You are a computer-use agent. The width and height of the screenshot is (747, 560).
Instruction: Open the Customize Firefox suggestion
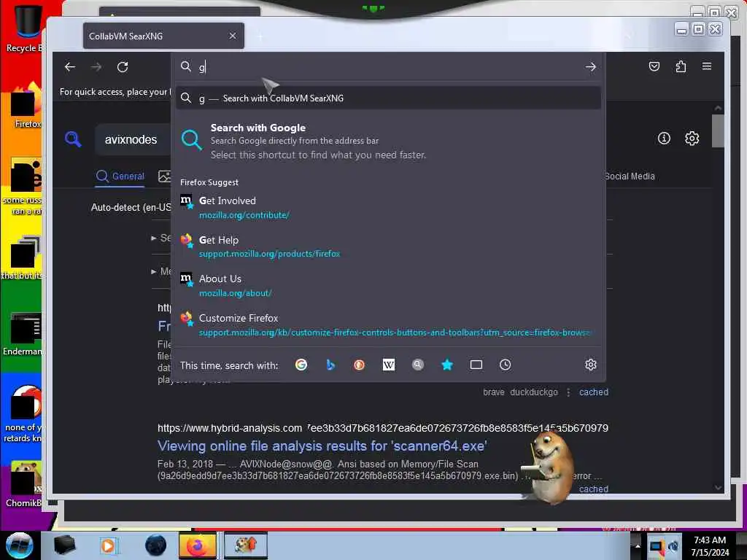(x=388, y=324)
